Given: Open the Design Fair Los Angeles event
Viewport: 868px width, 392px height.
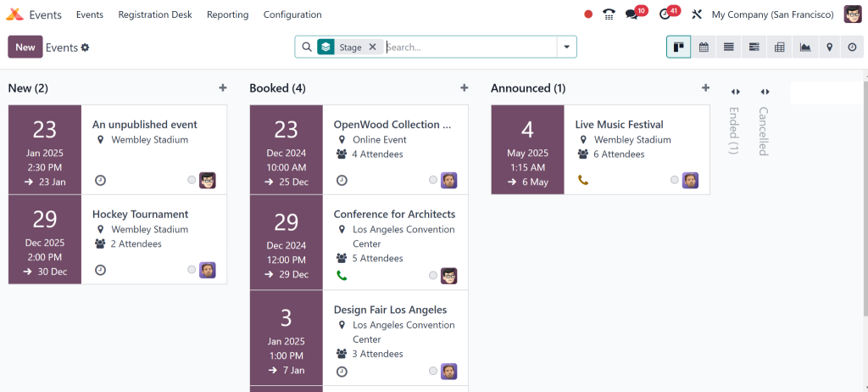Looking at the screenshot, I should [x=359, y=339].
